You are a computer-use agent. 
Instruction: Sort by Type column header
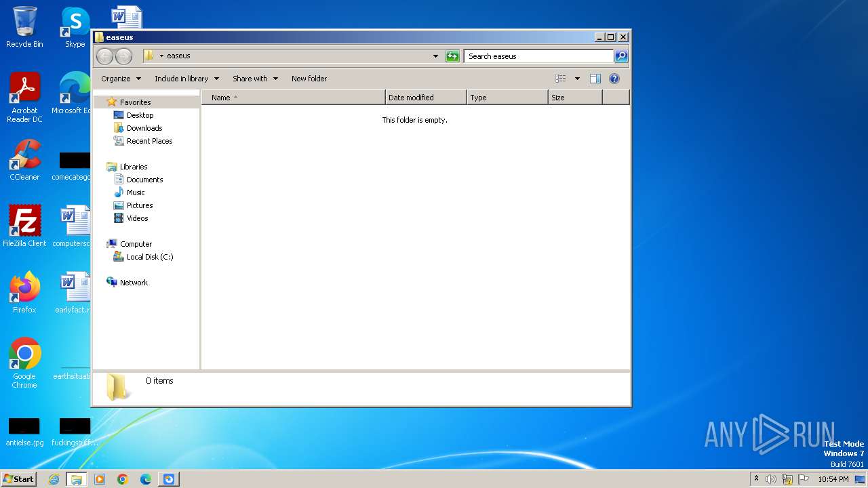pos(507,98)
